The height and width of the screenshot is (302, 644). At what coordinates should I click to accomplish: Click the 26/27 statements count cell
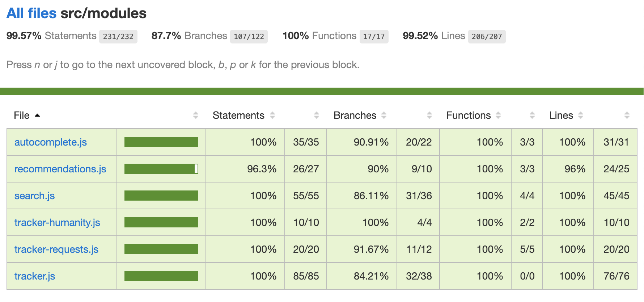pos(306,169)
